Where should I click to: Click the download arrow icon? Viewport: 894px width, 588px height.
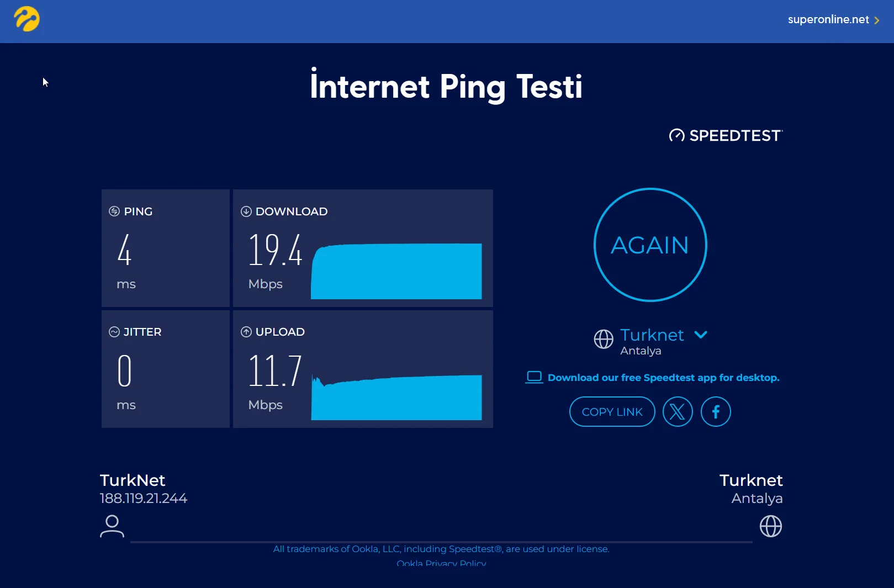pyautogui.click(x=246, y=211)
